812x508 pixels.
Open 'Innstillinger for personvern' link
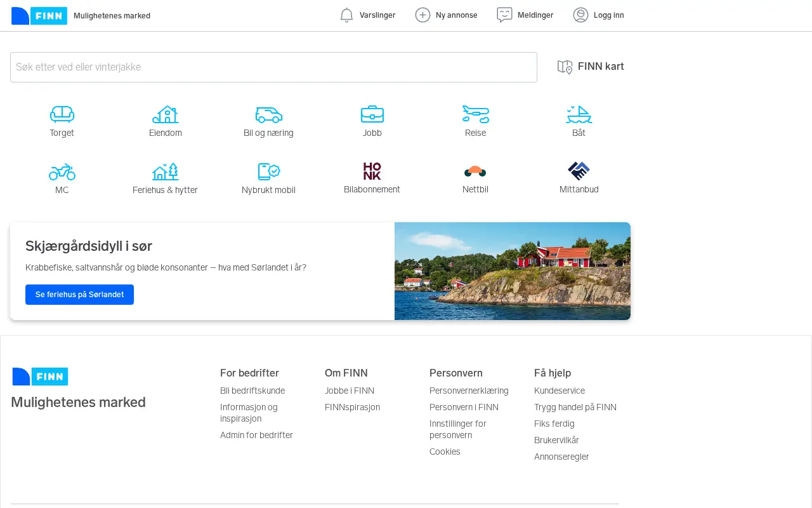[458, 429]
